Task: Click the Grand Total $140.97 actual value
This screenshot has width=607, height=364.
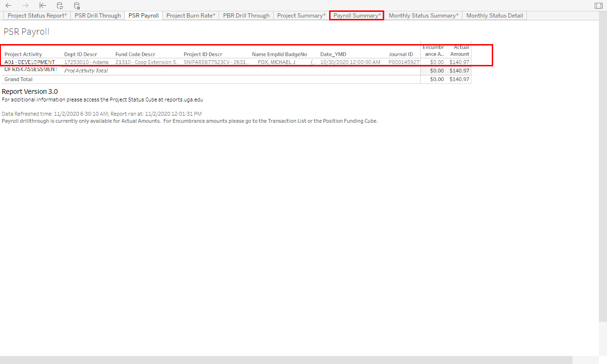Action: click(x=459, y=79)
